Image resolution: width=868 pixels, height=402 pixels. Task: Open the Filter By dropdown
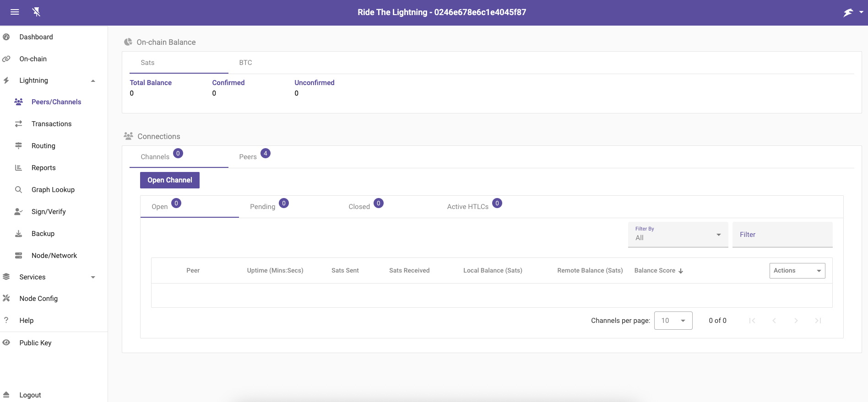pyautogui.click(x=678, y=235)
